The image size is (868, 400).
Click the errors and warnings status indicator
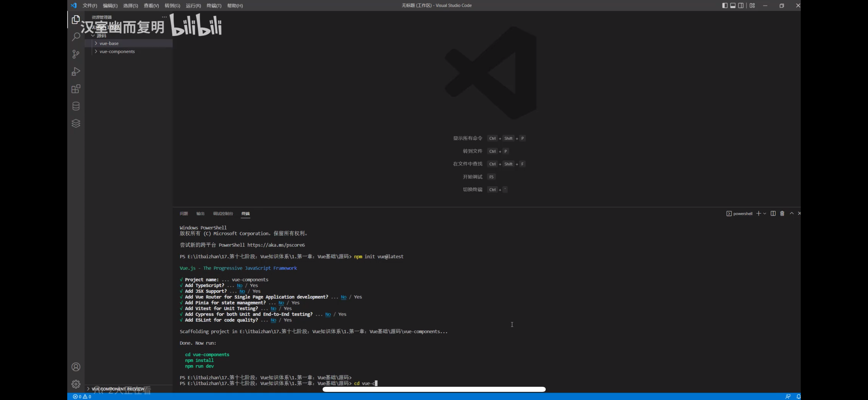[x=82, y=396]
